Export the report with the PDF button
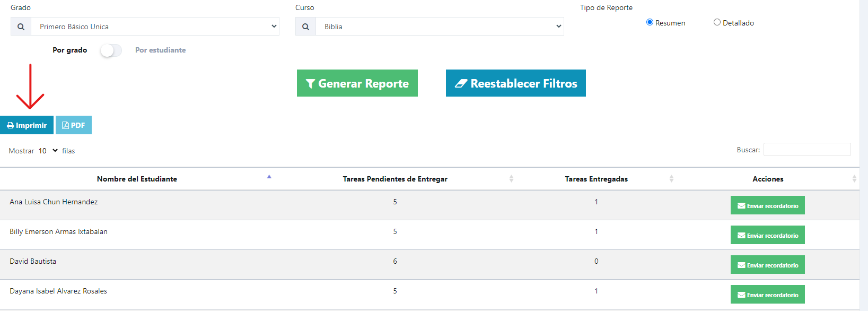The image size is (868, 311). [x=74, y=125]
